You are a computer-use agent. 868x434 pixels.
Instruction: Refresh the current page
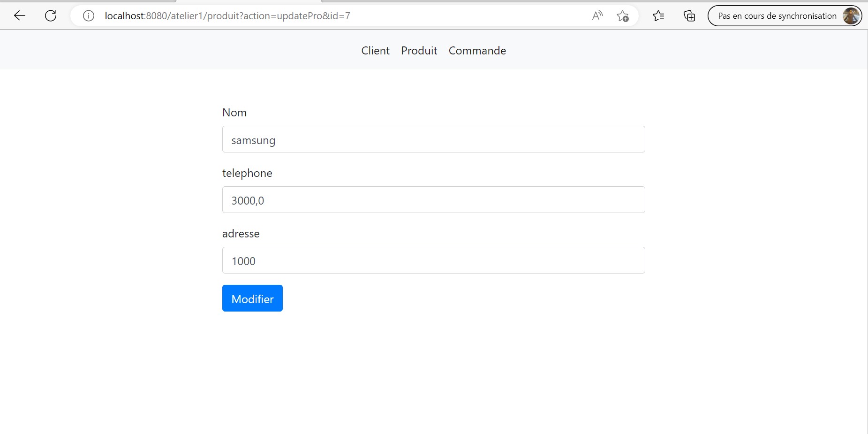(51, 15)
